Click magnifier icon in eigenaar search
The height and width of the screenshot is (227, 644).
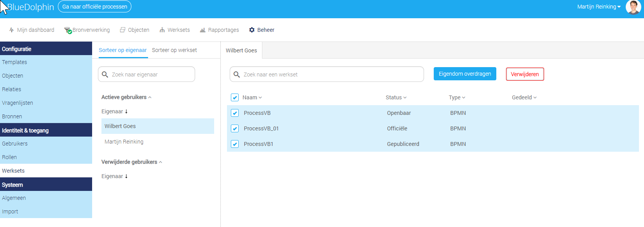pyautogui.click(x=105, y=74)
